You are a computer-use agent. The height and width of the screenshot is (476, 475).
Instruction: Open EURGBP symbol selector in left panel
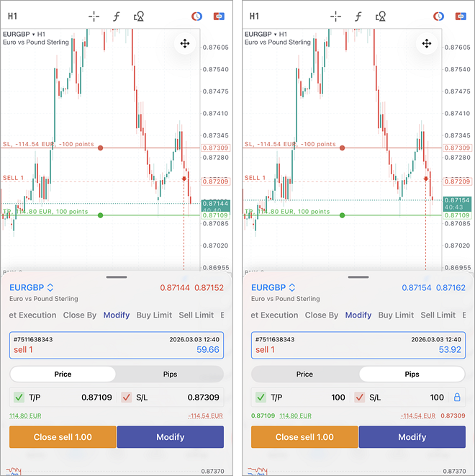coord(31,287)
